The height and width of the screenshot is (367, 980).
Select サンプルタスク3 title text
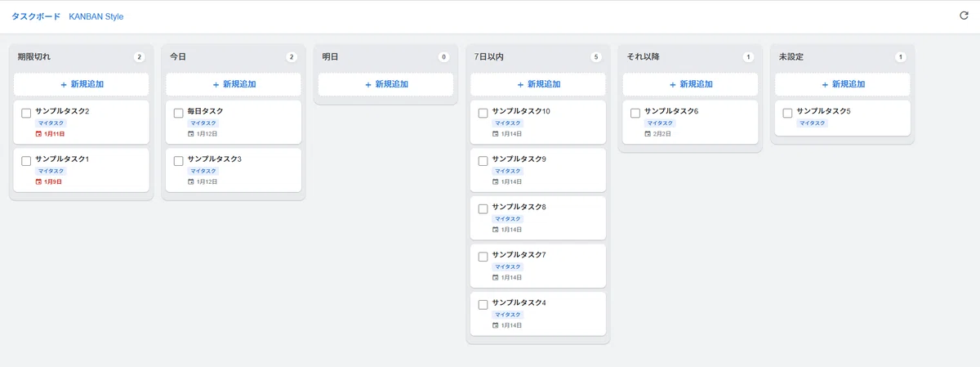point(215,159)
